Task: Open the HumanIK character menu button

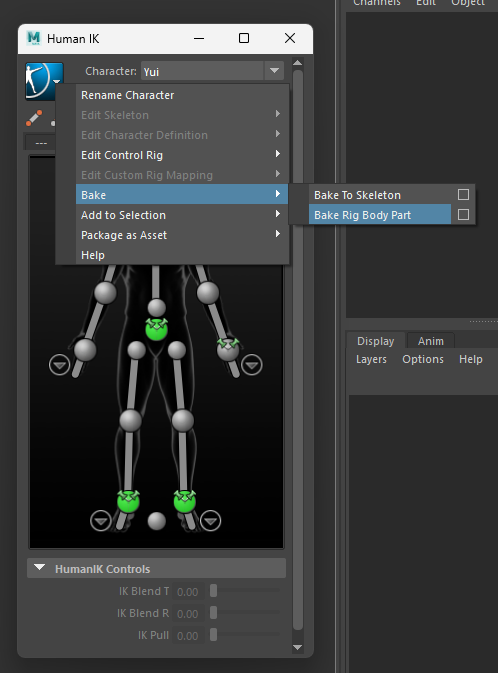Action: [x=44, y=80]
